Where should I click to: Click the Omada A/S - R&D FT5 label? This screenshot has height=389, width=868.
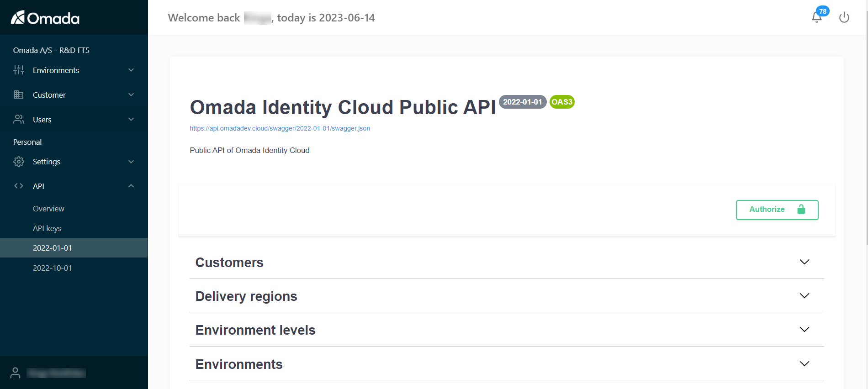point(51,50)
